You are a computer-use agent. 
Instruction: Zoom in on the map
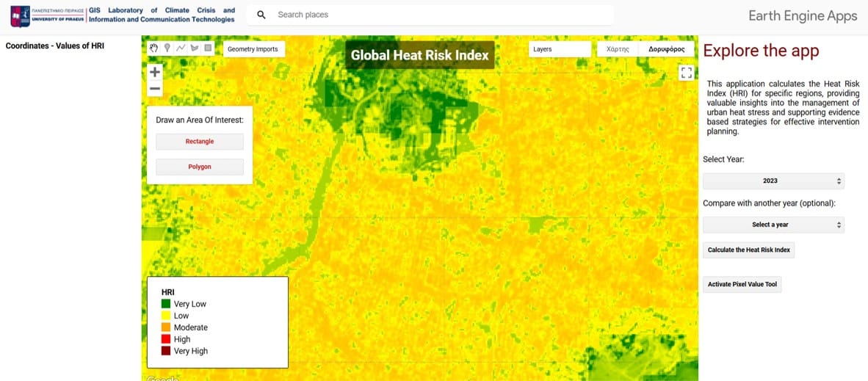(154, 72)
